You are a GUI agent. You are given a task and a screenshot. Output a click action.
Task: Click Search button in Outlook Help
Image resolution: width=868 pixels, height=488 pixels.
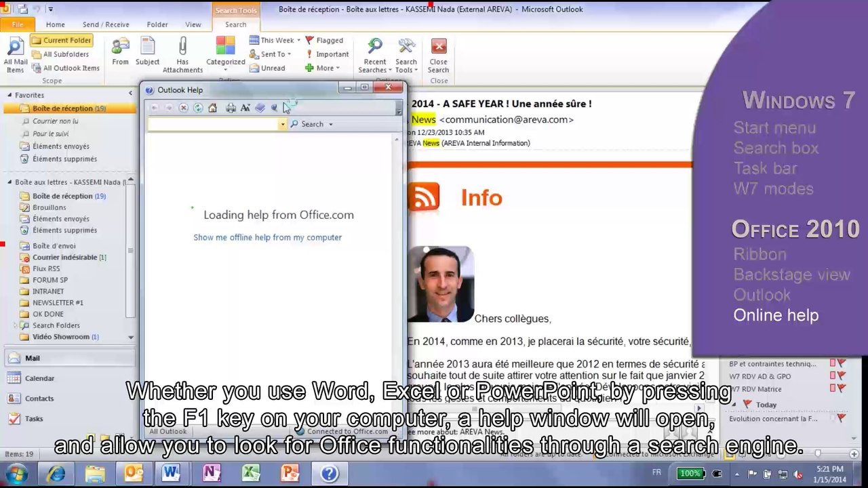(x=307, y=124)
